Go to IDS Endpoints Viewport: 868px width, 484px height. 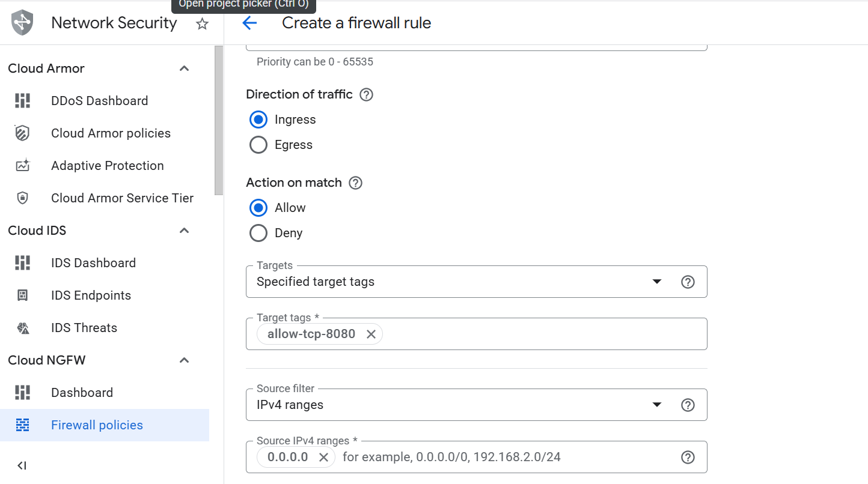coord(91,295)
